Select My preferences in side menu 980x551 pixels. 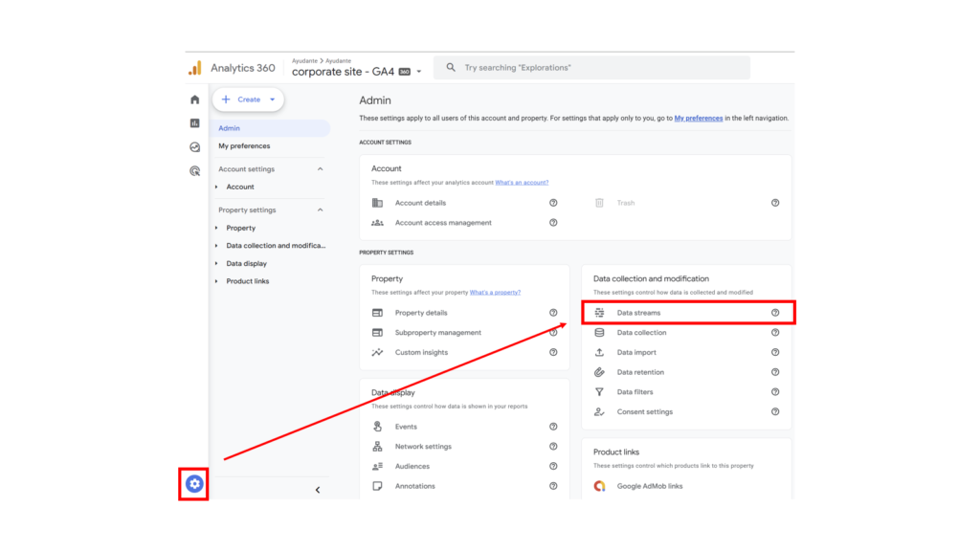[244, 146]
